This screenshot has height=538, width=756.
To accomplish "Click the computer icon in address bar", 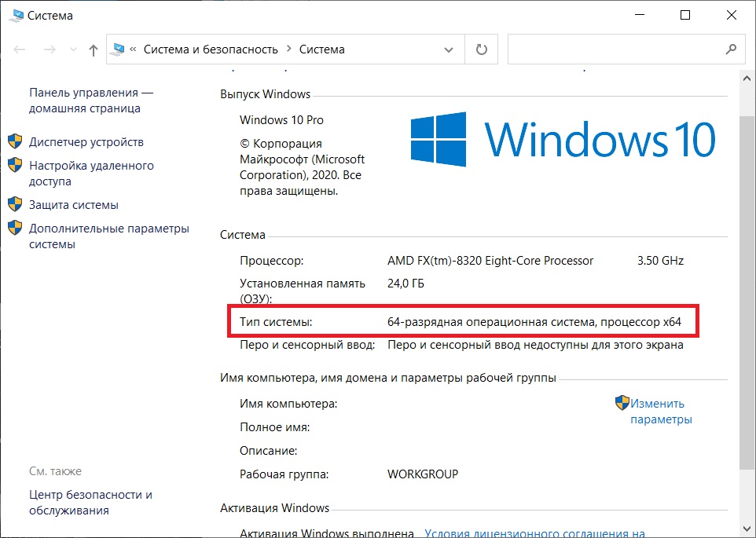I will click(x=117, y=49).
